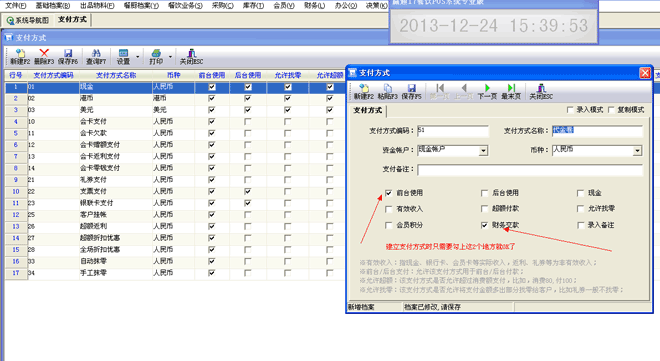This screenshot has width=660, height=361.
Task: Click the 新建F2 icon in the dialog toolbar
Action: point(364,91)
